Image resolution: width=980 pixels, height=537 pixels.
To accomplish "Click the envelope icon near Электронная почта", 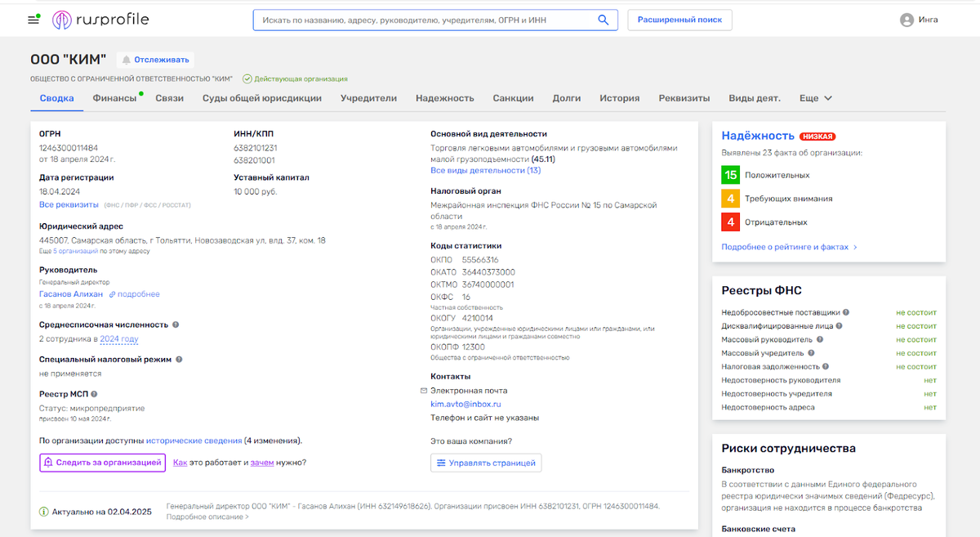I will (x=423, y=391).
